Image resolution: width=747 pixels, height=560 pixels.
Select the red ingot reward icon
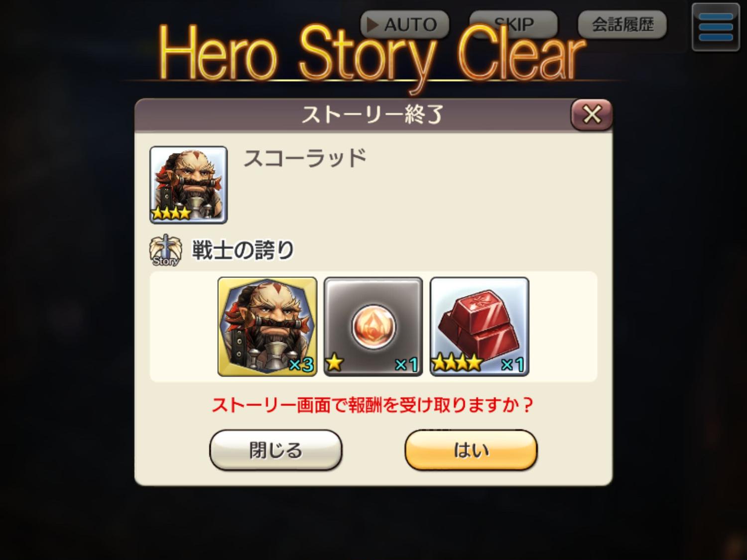[x=479, y=327]
